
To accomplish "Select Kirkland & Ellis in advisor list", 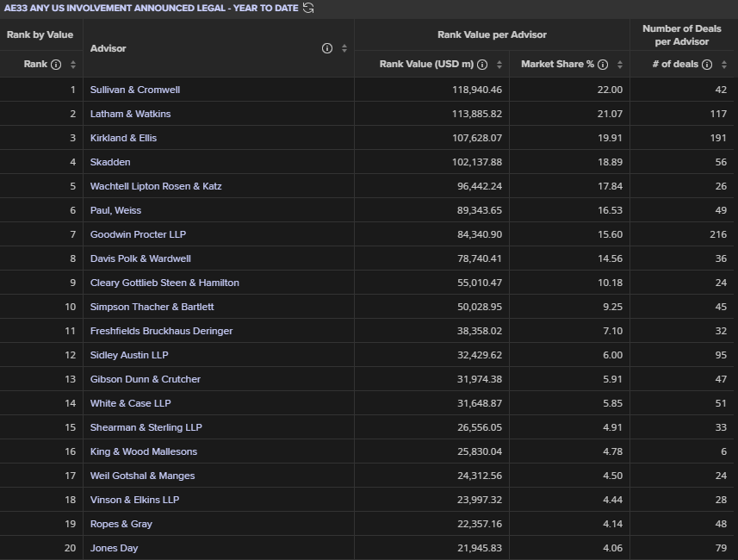I will coord(123,138).
